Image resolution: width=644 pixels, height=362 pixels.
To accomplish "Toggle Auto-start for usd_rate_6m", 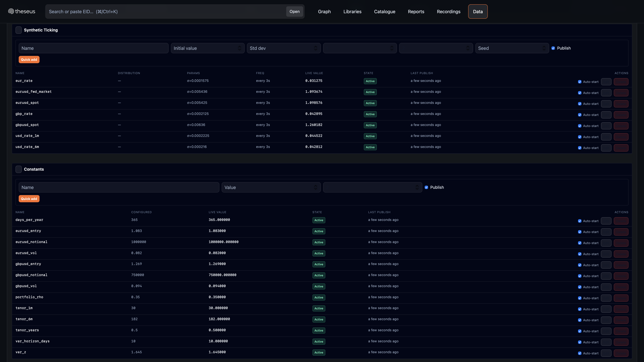I will 579,148.
